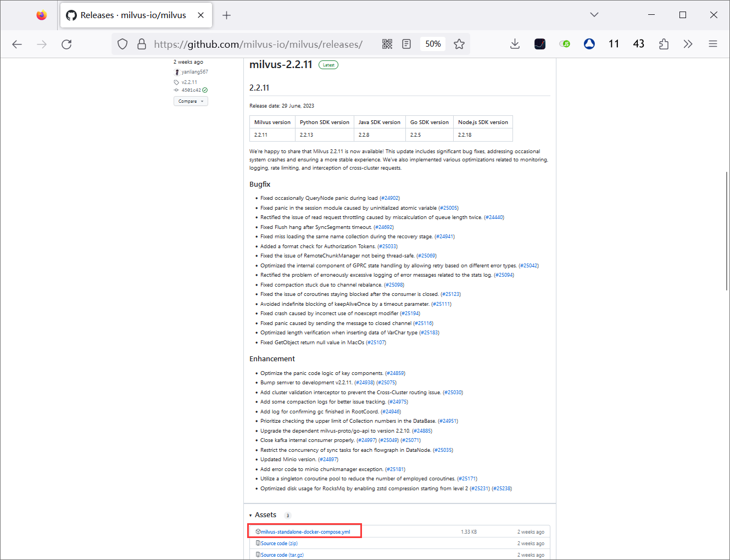Open the QR code icon in address bar
This screenshot has height=560, width=730.
[387, 44]
